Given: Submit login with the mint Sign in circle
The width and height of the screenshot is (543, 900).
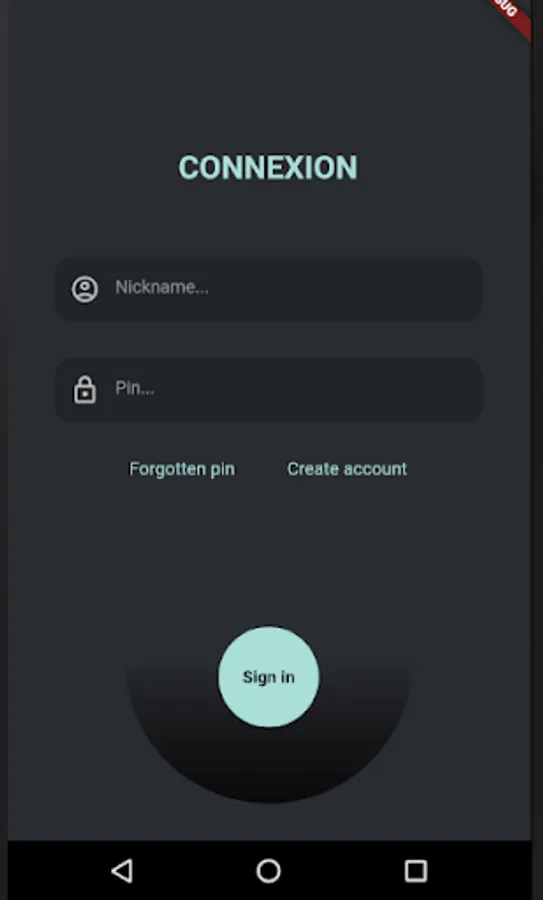Looking at the screenshot, I should pyautogui.click(x=268, y=677).
